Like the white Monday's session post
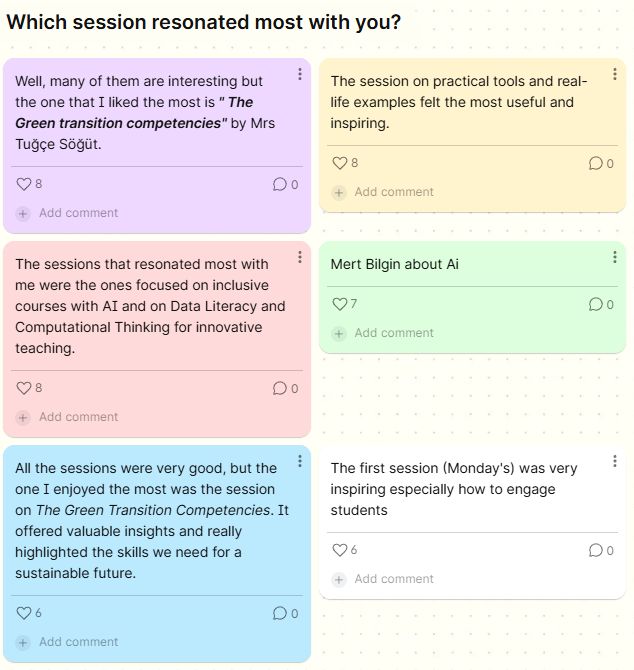This screenshot has width=634, height=670. 339,550
